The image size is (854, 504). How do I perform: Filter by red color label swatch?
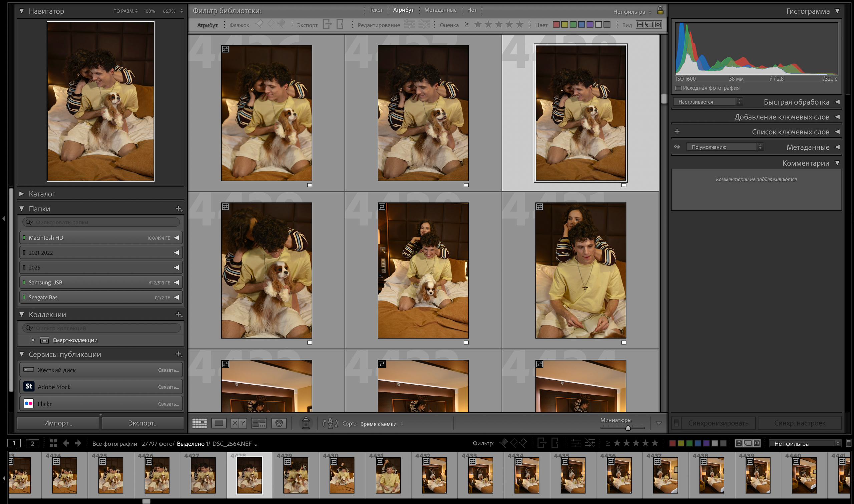(556, 25)
